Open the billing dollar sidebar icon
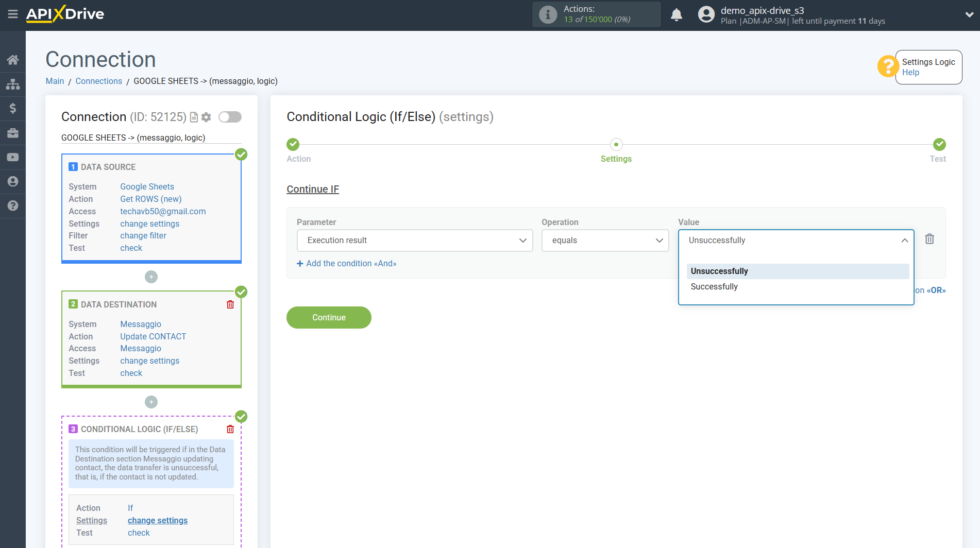The width and height of the screenshot is (980, 548). click(x=13, y=108)
